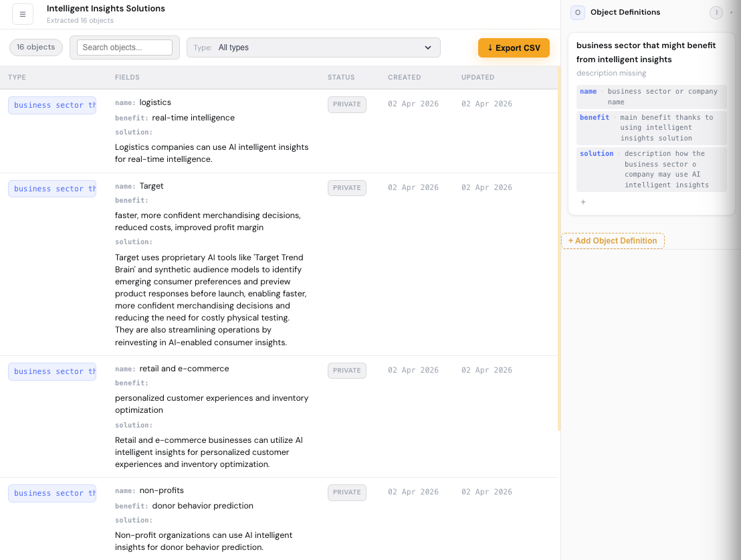Image resolution: width=741 pixels, height=560 pixels.
Task: Click the 'solution' field in the object definition
Action: point(651,169)
